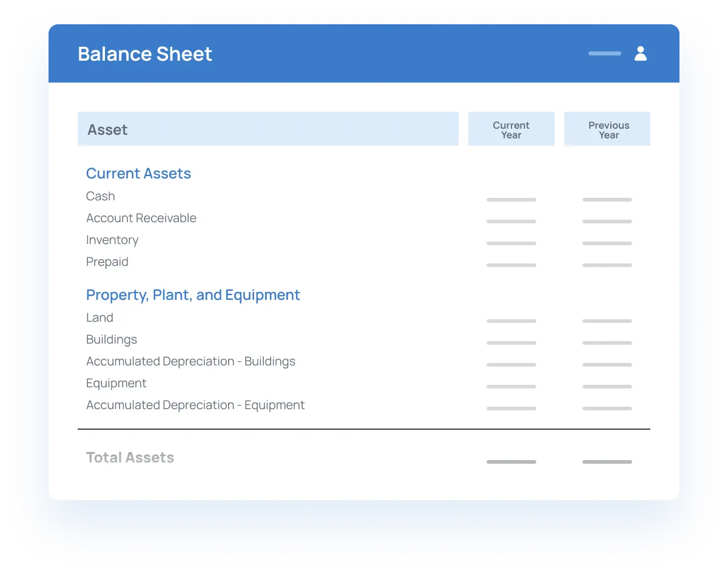Click the Equipment value under Current Year
This screenshot has height=573, width=728.
(511, 387)
